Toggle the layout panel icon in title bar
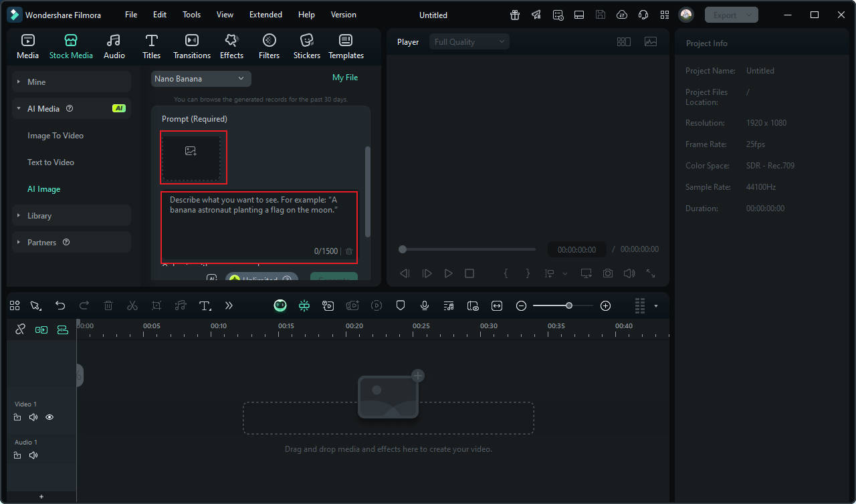 click(x=579, y=15)
